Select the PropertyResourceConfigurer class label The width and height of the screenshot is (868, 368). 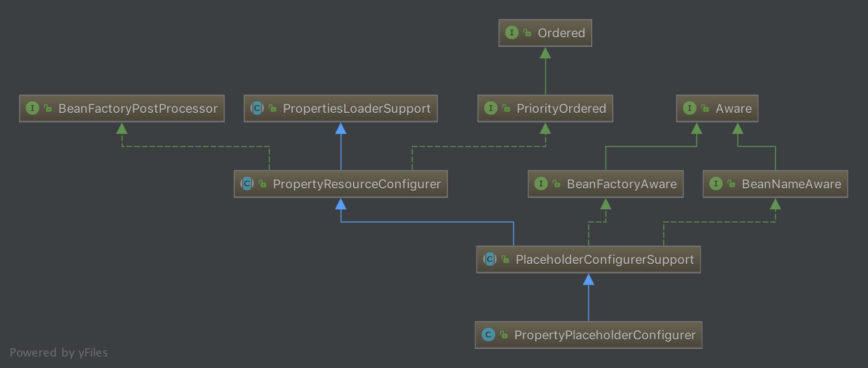[x=357, y=184]
